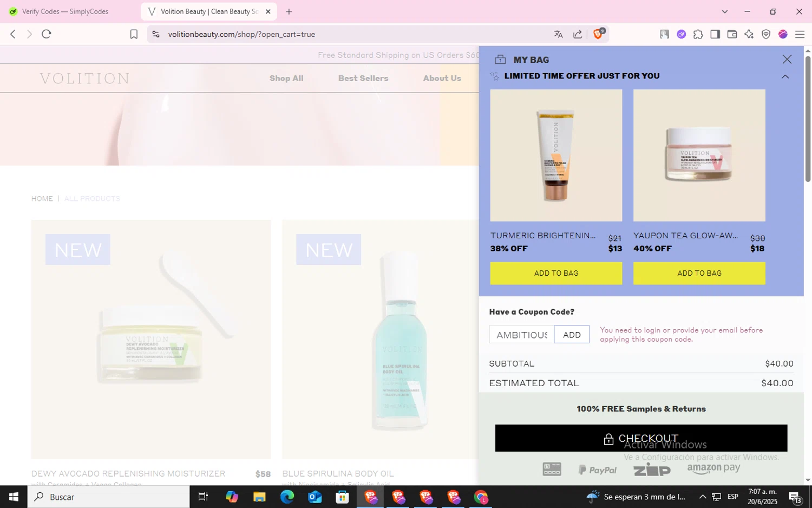The width and height of the screenshot is (812, 508).
Task: Reload the Volition Beauty page
Action: [x=47, y=34]
